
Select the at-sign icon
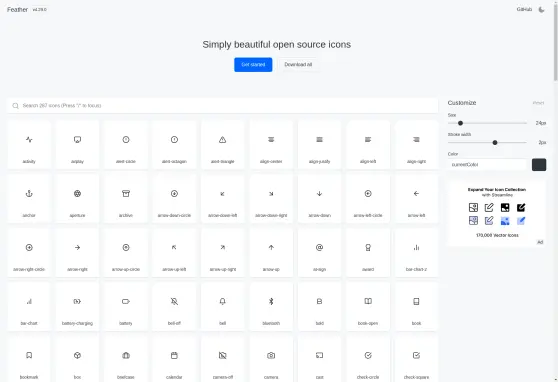pos(319,247)
